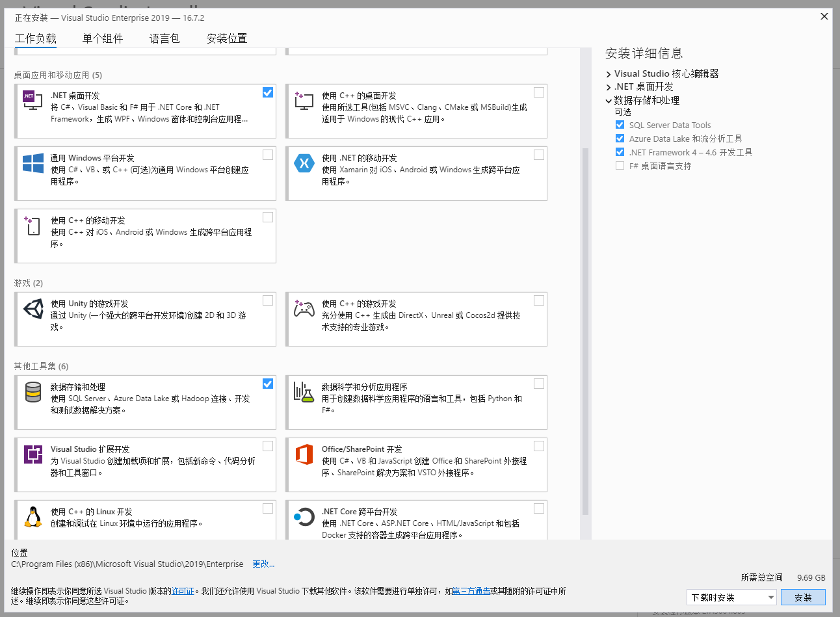Click the workloads list vertical scrollbar
This screenshot has width=840, height=617.
click(585, 332)
